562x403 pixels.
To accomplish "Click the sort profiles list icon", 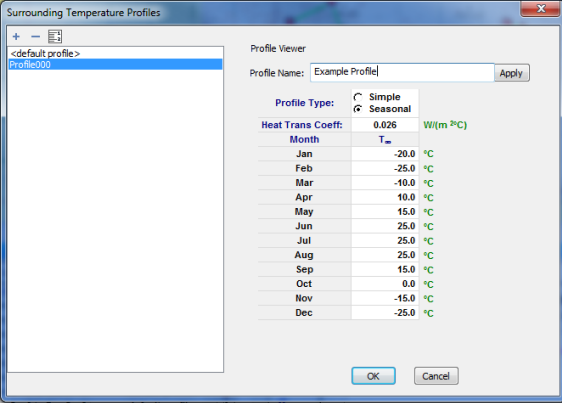I will 55,37.
